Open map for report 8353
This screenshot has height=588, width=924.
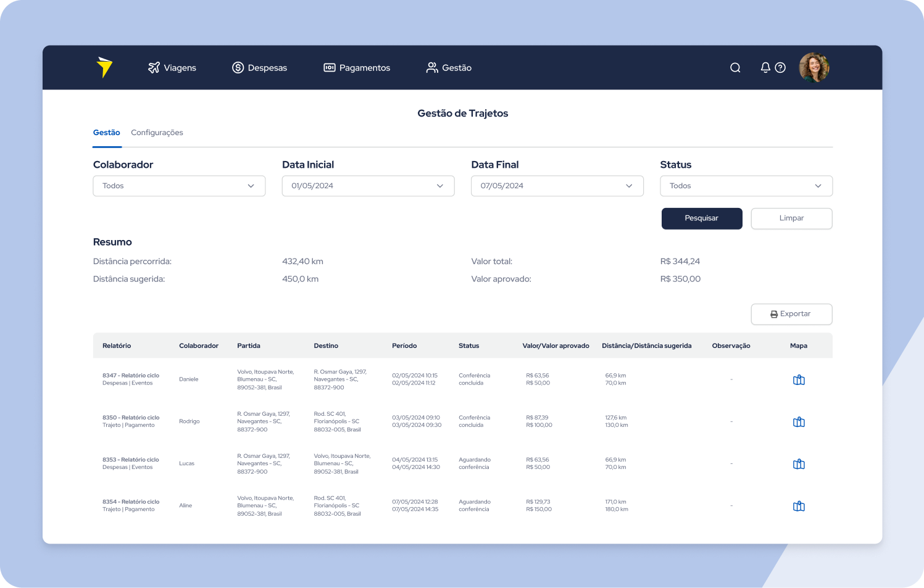(x=799, y=464)
